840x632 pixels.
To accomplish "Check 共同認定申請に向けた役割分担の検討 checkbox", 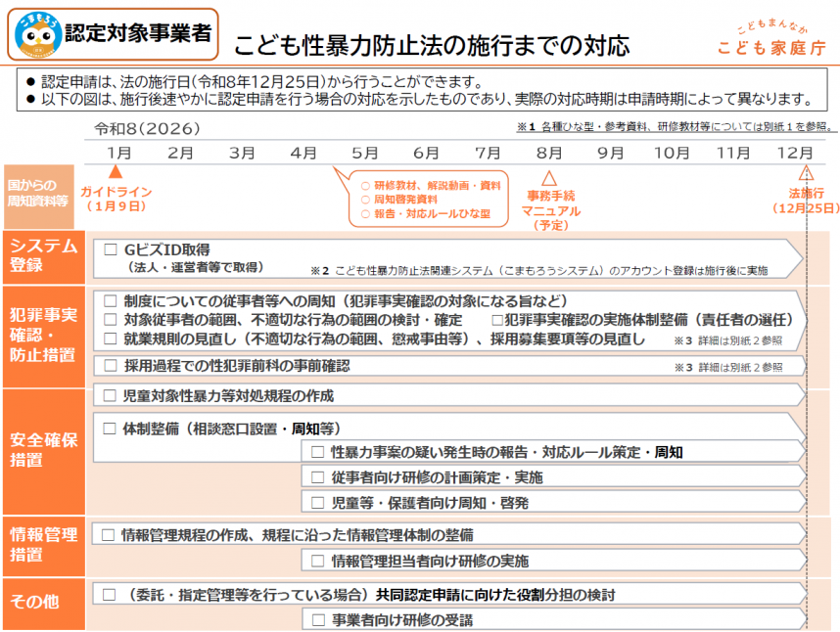I will point(110,595).
